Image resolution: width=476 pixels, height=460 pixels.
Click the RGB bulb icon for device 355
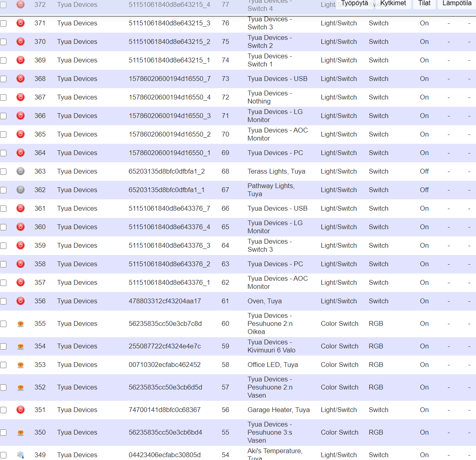pyautogui.click(x=21, y=324)
